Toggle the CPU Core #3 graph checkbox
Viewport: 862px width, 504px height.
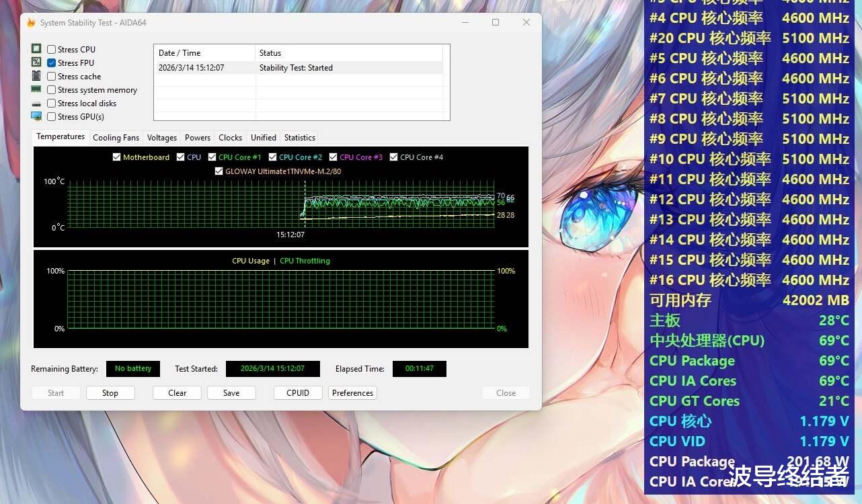click(x=333, y=157)
